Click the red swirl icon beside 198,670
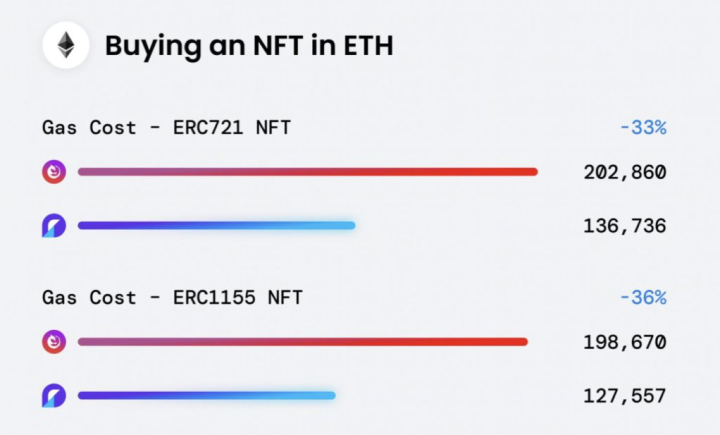The image size is (720, 435). pos(54,342)
